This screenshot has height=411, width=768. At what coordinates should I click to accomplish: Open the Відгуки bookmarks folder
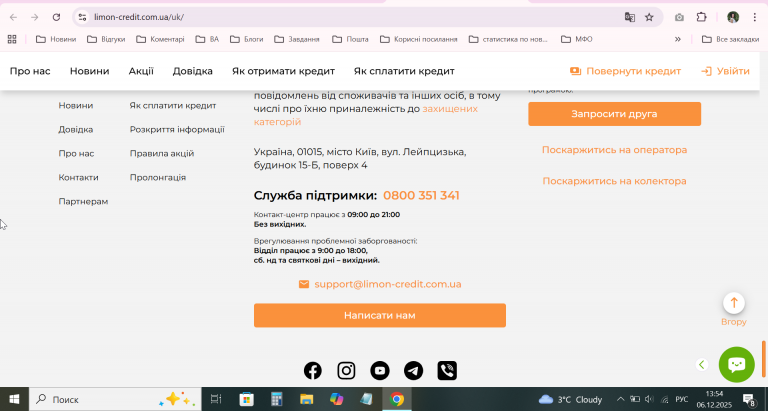(106, 39)
